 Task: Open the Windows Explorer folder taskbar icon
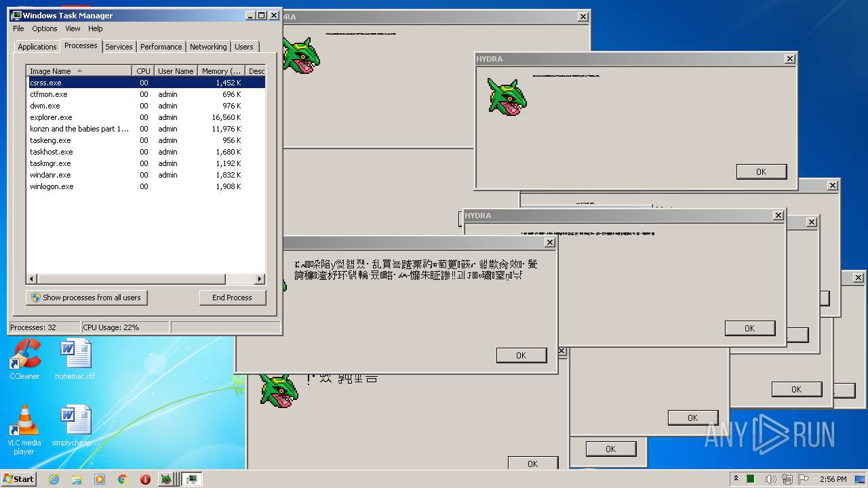point(77,479)
